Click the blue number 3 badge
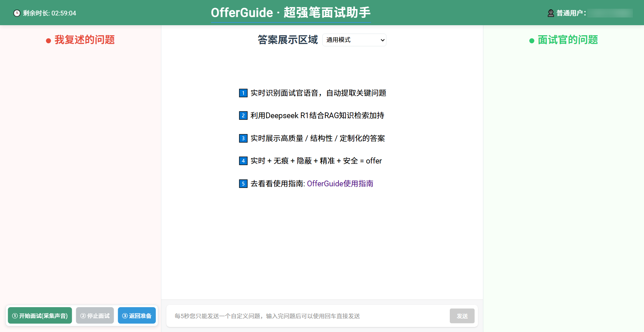 (x=243, y=138)
